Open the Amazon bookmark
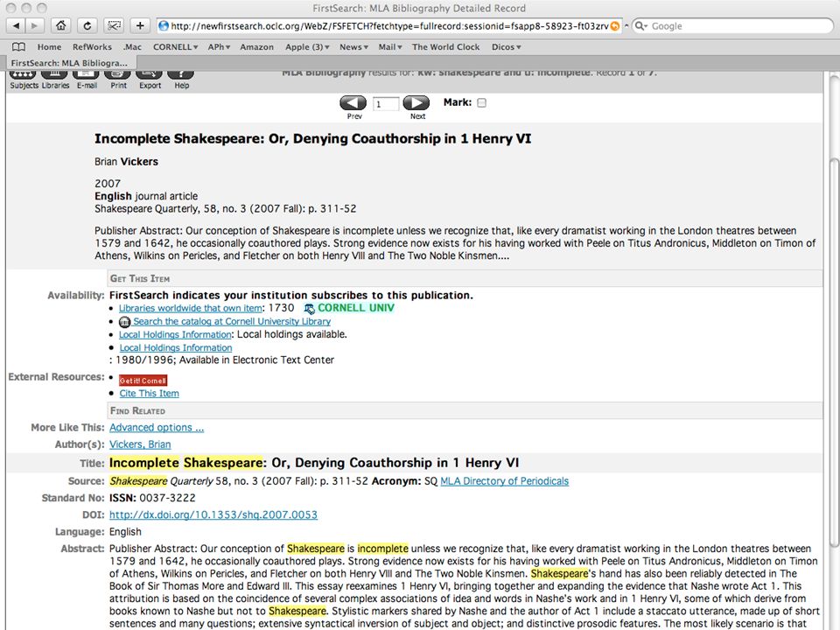Image resolution: width=840 pixels, height=630 pixels. (256, 47)
